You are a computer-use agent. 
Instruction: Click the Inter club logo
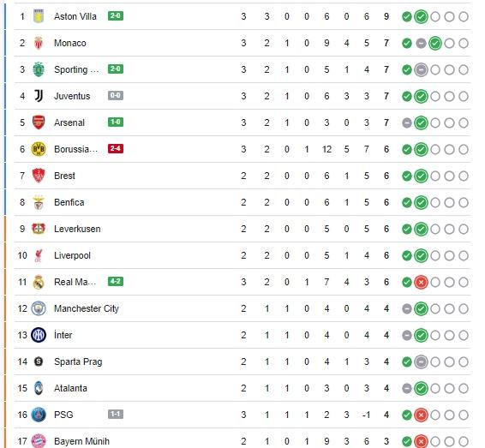coord(39,335)
